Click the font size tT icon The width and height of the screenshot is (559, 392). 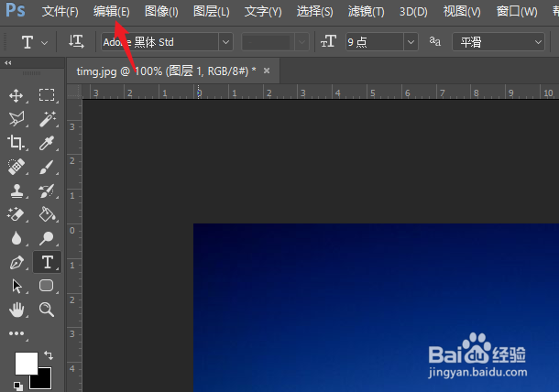328,42
